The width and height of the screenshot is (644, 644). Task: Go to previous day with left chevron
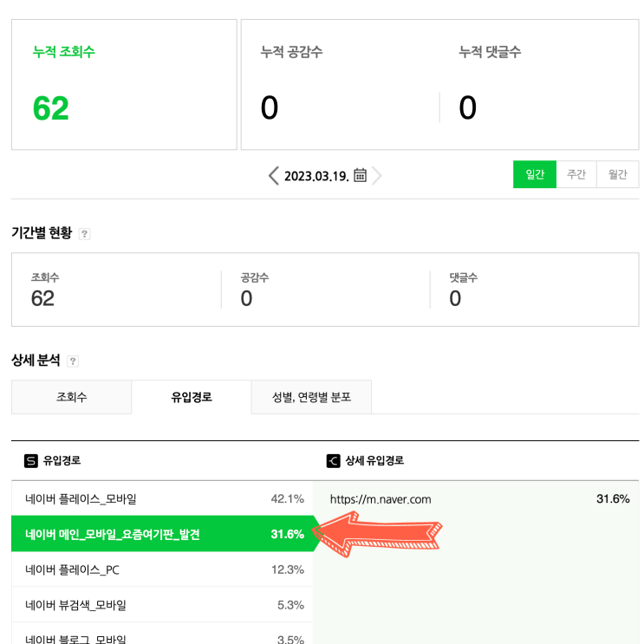tap(274, 176)
